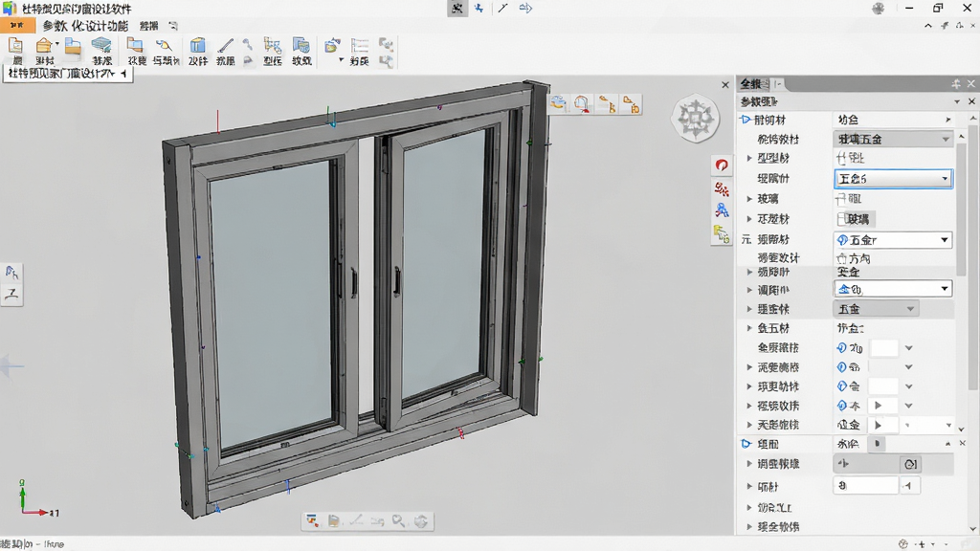Switch to the 参数化设计功能 ribbon tab

[85, 26]
